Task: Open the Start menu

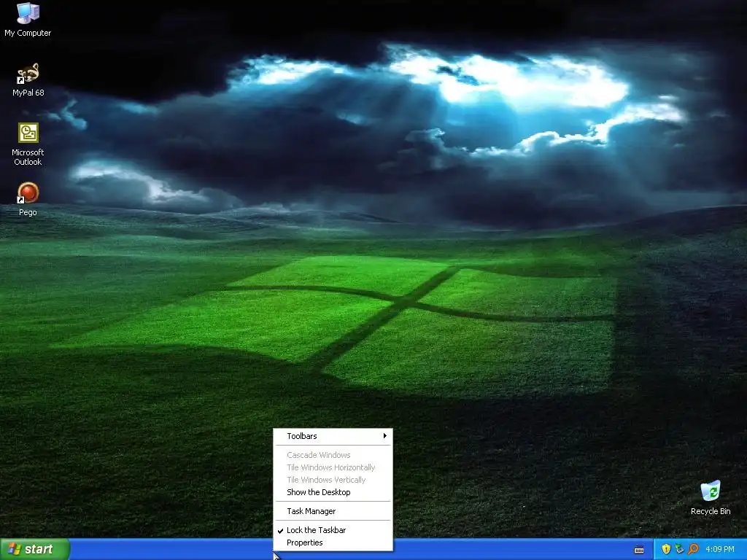Action: pos(35,549)
